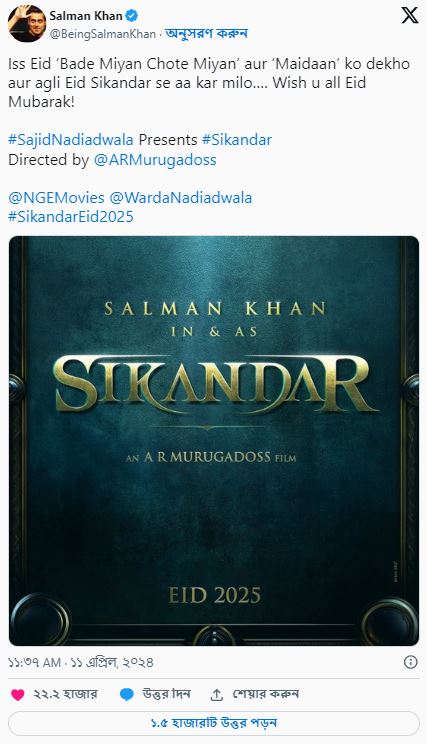Click the blue verified badge

click(132, 16)
